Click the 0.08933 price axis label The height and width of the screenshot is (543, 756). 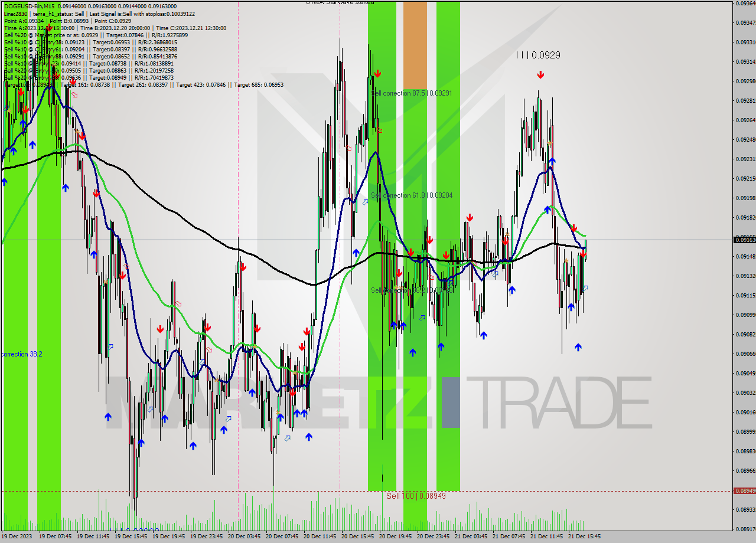pos(745,509)
